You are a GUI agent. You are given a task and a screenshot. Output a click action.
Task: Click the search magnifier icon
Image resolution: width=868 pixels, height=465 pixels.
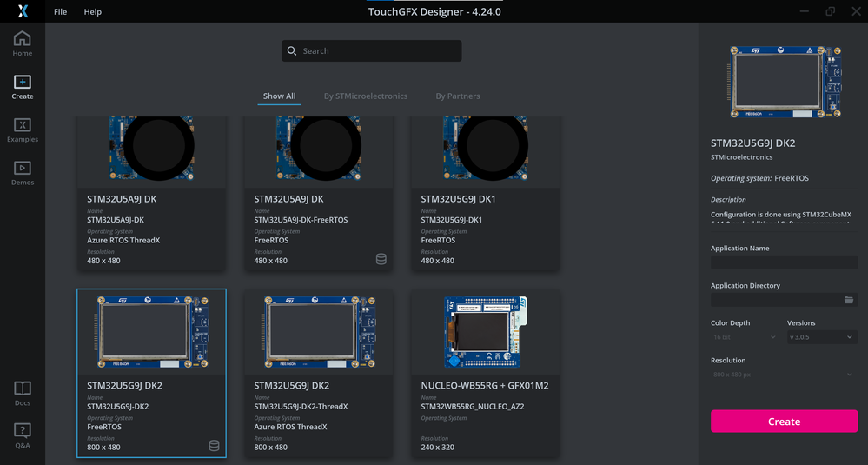292,51
